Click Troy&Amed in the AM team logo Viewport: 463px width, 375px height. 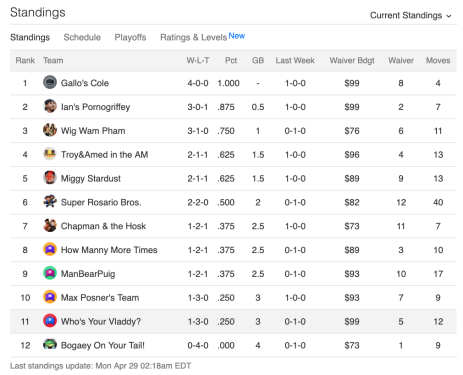[x=50, y=154]
